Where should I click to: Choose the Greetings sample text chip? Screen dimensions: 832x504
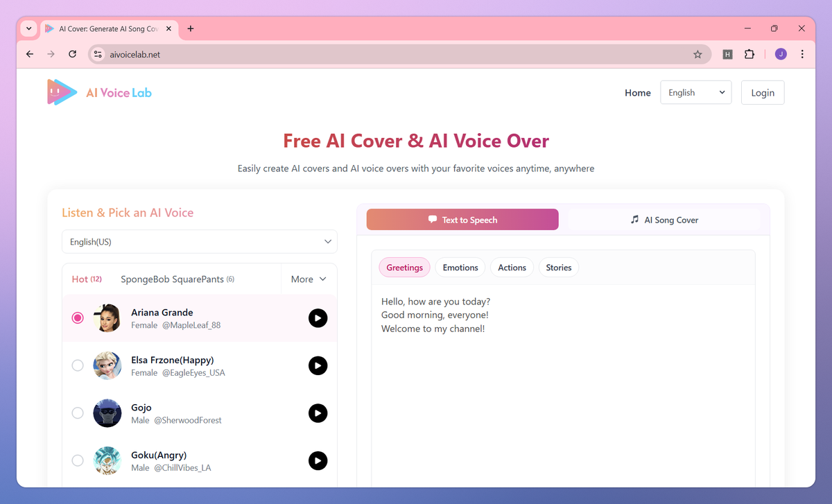tap(404, 268)
